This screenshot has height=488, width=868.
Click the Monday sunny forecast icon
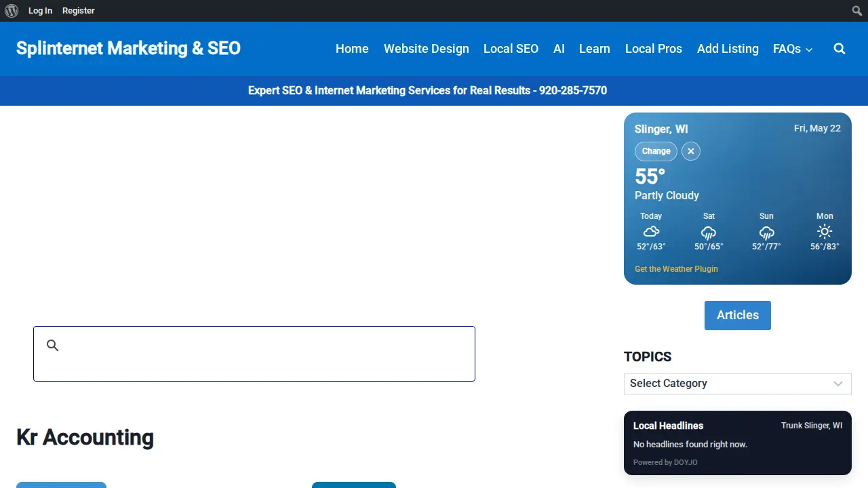coord(825,232)
